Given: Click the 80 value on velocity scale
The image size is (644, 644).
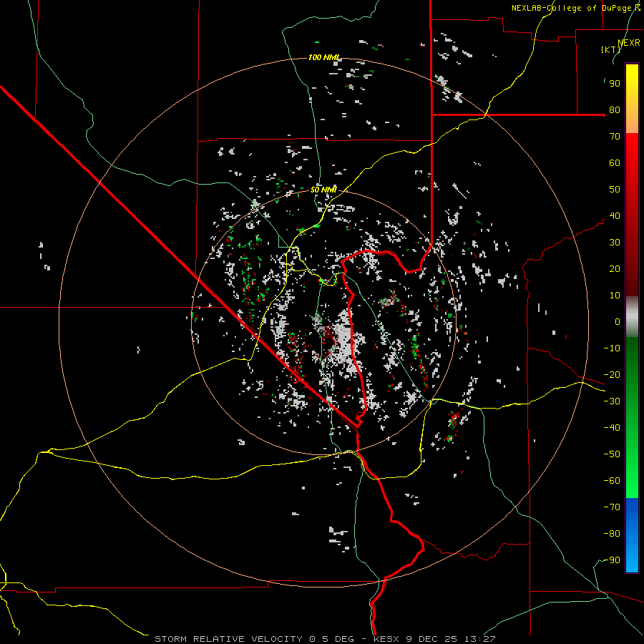Looking at the screenshot, I should tap(615, 110).
